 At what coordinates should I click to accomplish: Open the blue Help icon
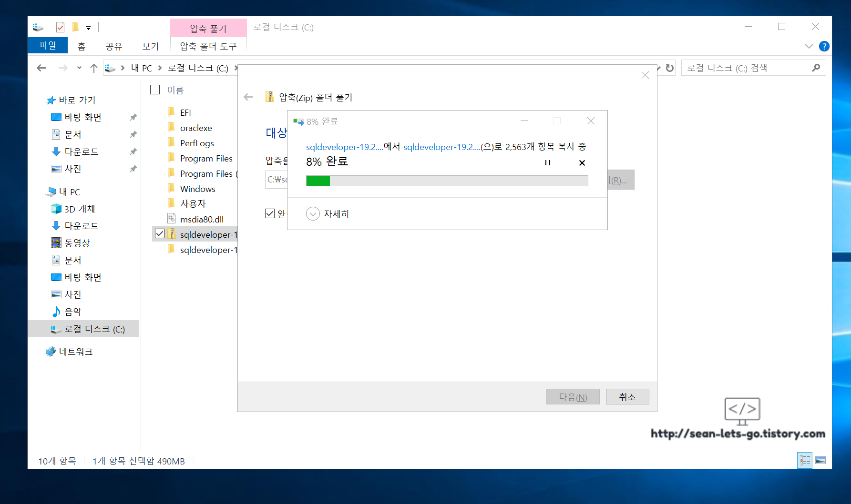pos(824,46)
